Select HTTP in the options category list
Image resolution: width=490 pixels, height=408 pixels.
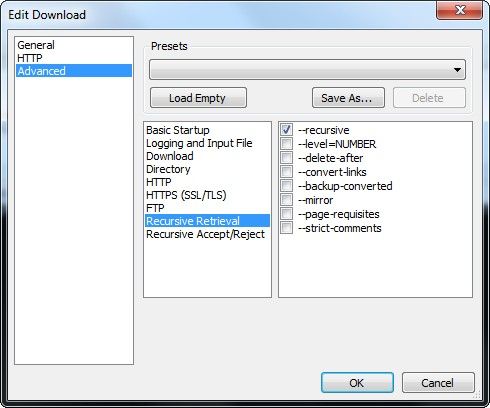click(x=207, y=182)
